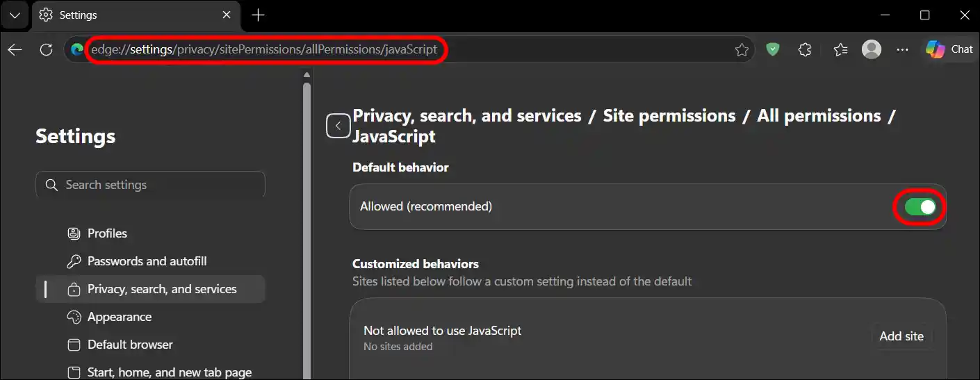Image resolution: width=980 pixels, height=380 pixels.
Task: Click the key icon for Passwords
Action: pyautogui.click(x=74, y=261)
